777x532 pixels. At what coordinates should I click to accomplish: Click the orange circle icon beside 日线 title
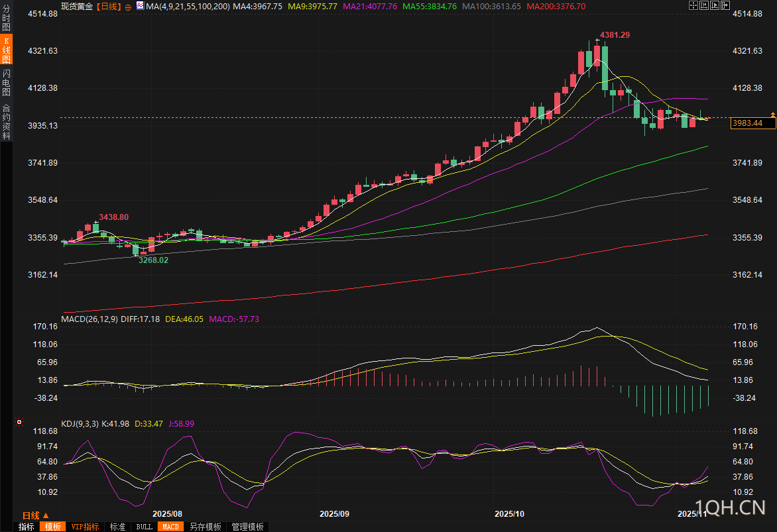tap(128, 7)
